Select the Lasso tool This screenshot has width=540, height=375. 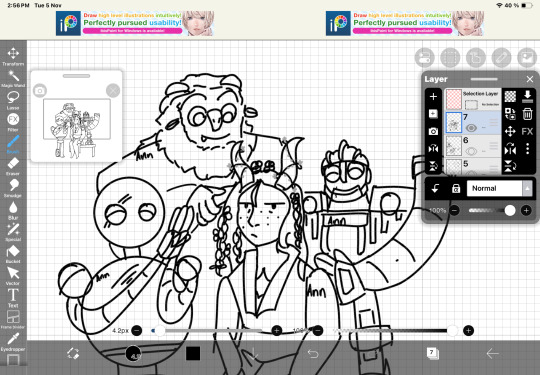coord(13,100)
